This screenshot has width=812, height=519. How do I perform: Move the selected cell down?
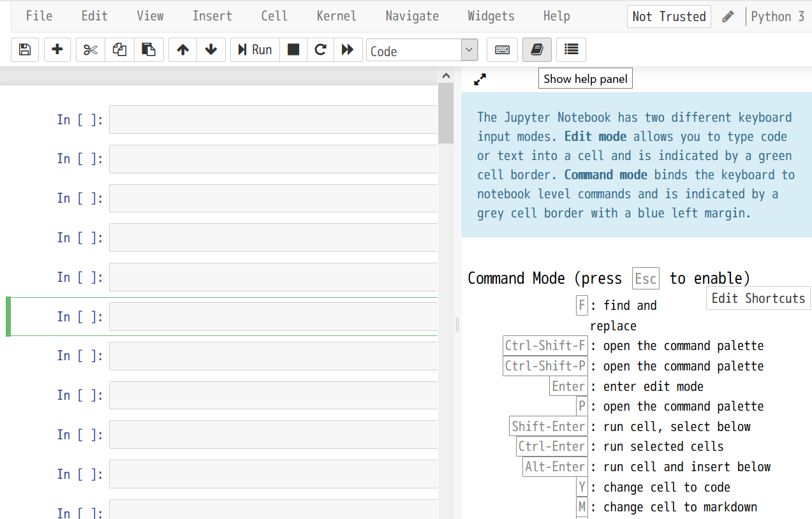pos(211,50)
